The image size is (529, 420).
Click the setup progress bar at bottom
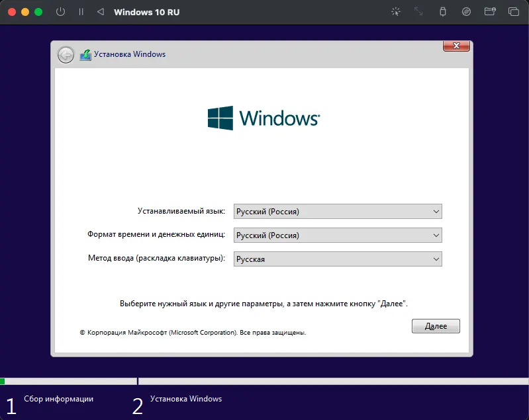(265, 381)
